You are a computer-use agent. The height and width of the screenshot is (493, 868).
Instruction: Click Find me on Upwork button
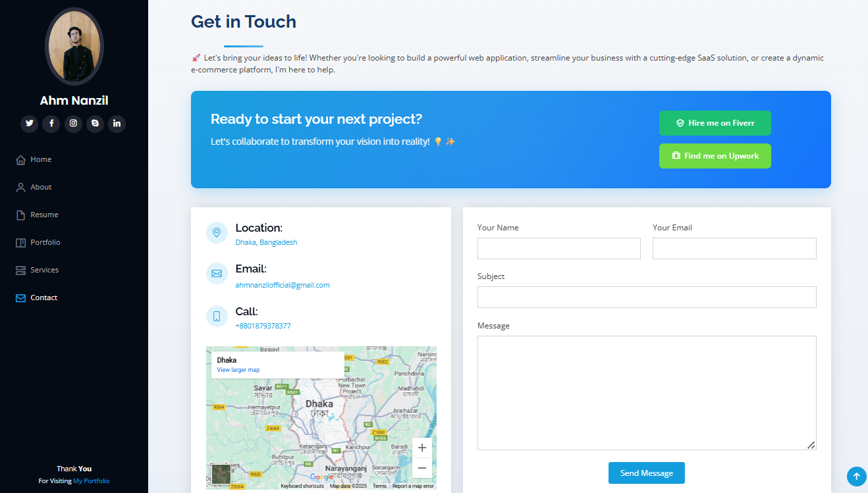coord(715,156)
